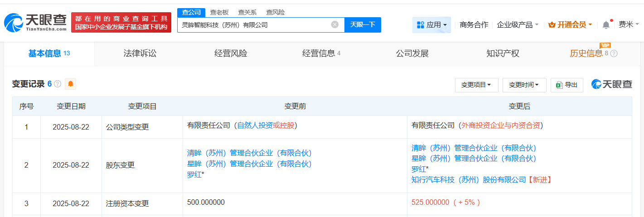This screenshot has height=217, width=644.
Task: Click into the company search input field
Action: point(254,25)
